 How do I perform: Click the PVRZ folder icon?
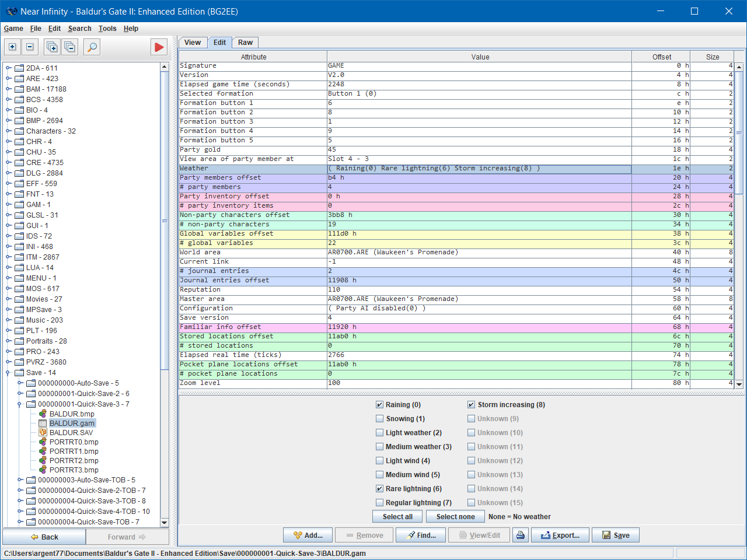coord(19,362)
